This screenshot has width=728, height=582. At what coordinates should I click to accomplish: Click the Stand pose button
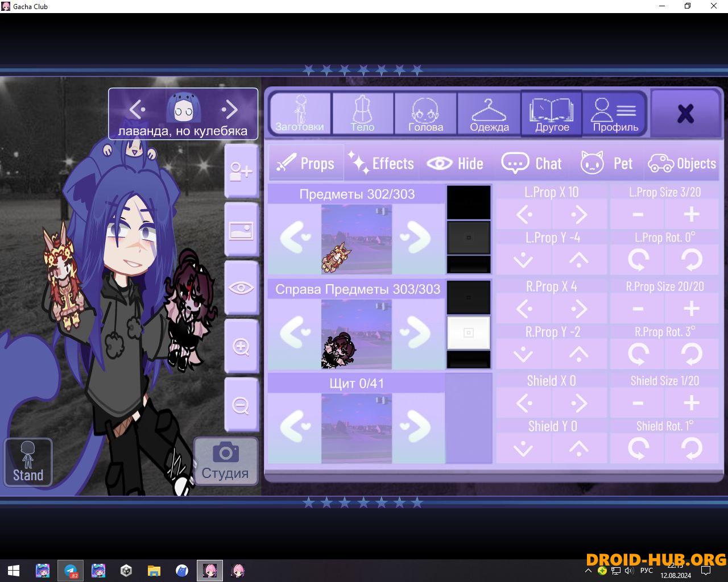click(28, 462)
